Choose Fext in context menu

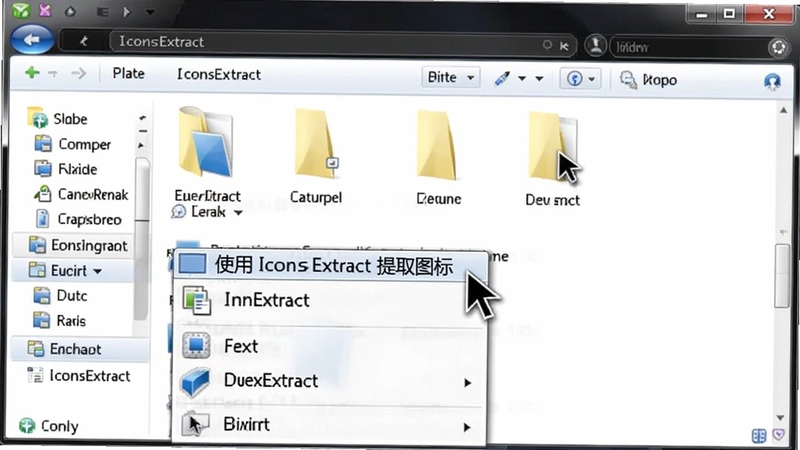tap(329, 346)
